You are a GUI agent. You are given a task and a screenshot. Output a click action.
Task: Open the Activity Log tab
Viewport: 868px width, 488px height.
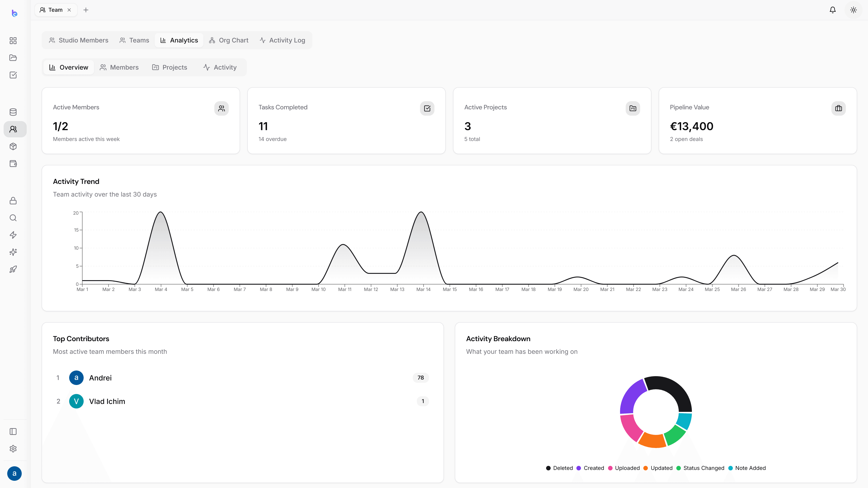coord(282,40)
